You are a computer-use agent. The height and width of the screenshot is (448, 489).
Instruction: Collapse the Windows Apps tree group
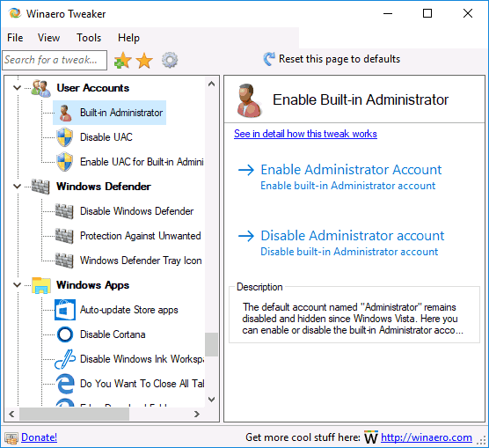pos(18,285)
